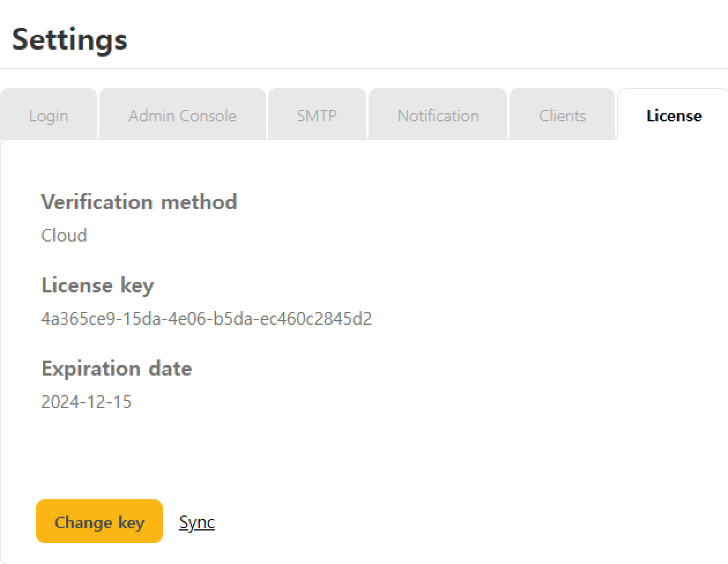Click the Settings page heading
This screenshot has width=728, height=564.
pyautogui.click(x=69, y=39)
